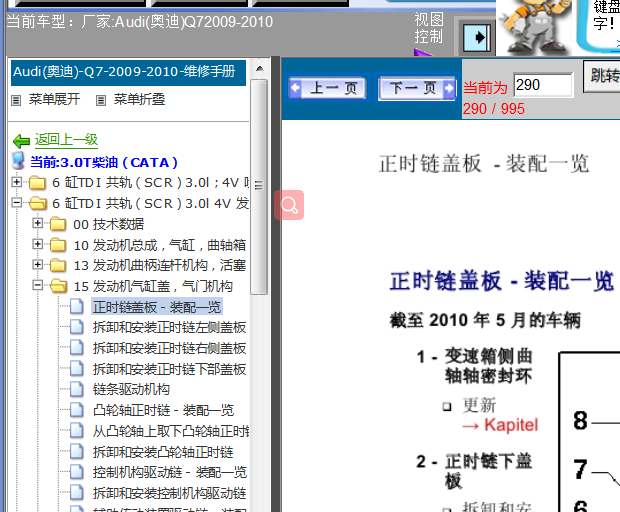Viewport: 620px width, 512px height.
Task: Click the tree panel scrollbar thumb
Action: pyautogui.click(x=259, y=186)
